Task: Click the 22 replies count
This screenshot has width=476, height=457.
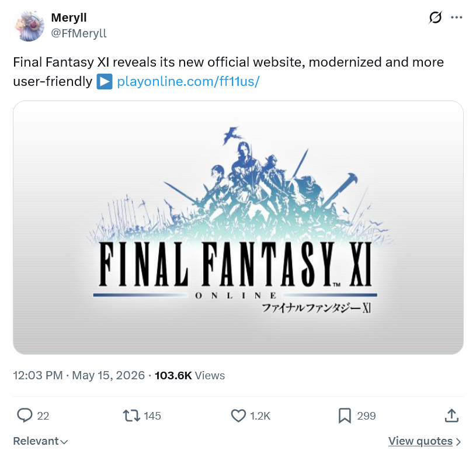Action: (x=43, y=416)
